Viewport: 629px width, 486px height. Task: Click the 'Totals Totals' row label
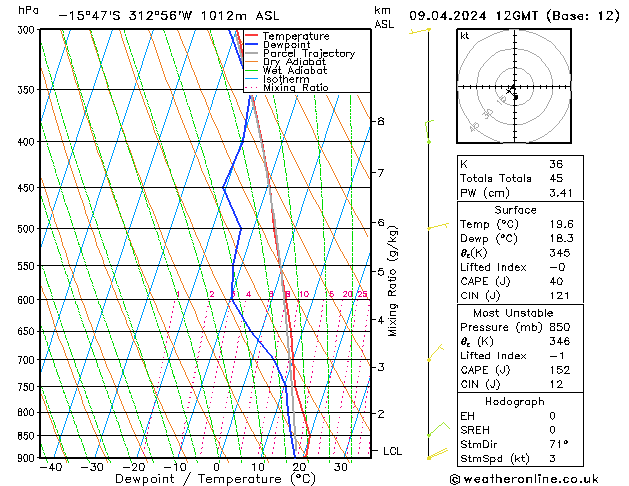pyautogui.click(x=496, y=178)
